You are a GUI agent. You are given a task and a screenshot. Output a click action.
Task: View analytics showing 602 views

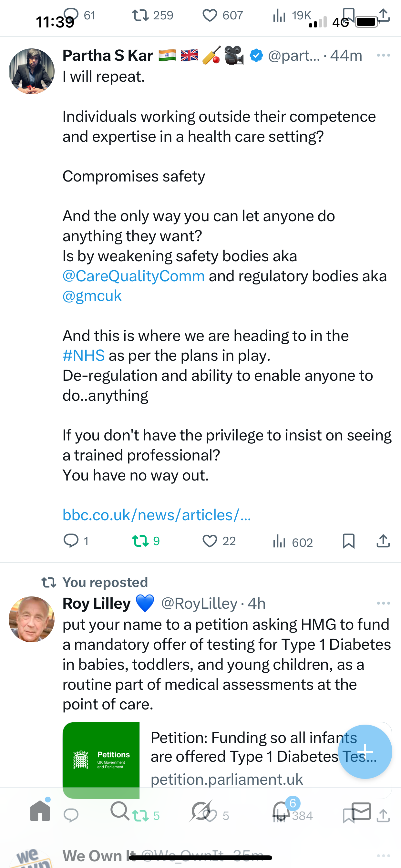click(279, 542)
